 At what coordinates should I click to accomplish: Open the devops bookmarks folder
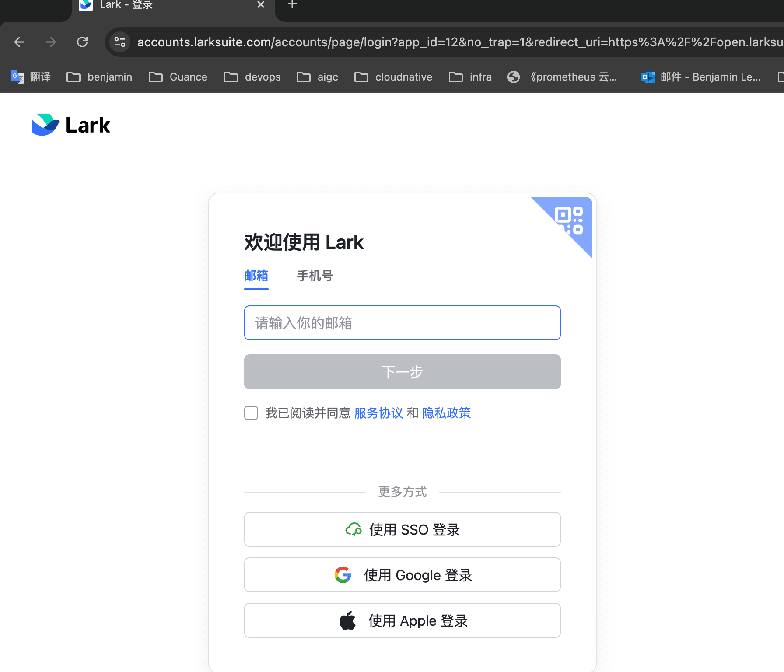[x=252, y=77]
